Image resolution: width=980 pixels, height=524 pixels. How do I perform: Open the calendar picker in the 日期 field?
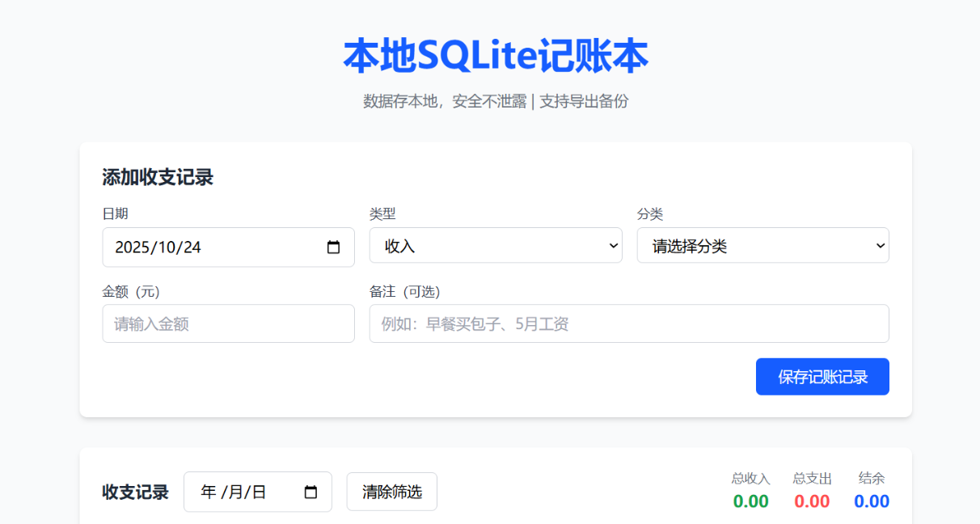(333, 247)
